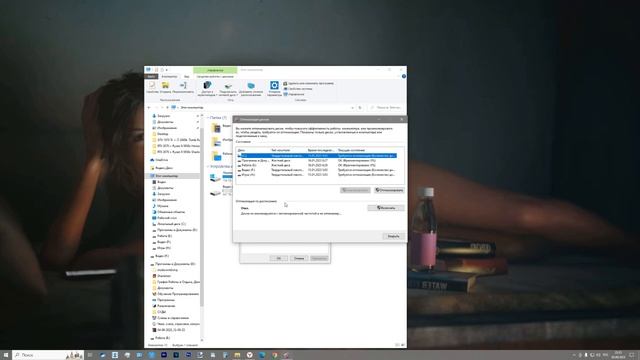This screenshot has height=360, width=640.
Task: Click the Windows Start button
Action: coord(6,355)
